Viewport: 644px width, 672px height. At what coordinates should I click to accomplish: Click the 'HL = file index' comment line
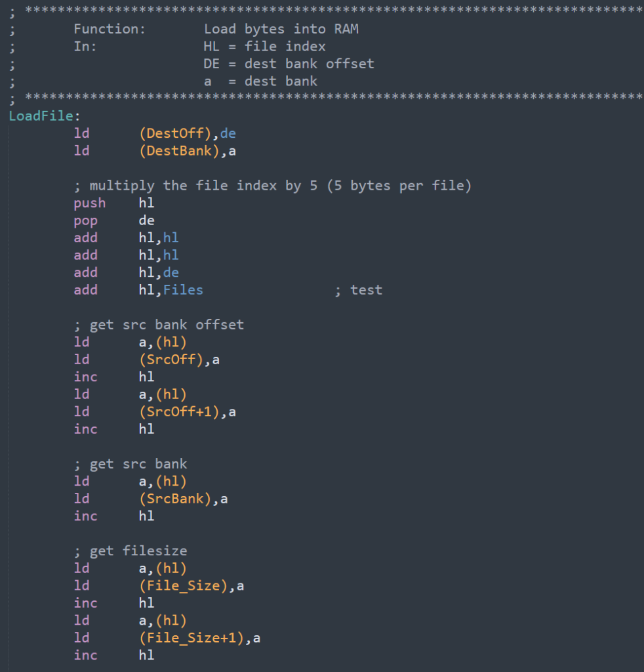[264, 47]
